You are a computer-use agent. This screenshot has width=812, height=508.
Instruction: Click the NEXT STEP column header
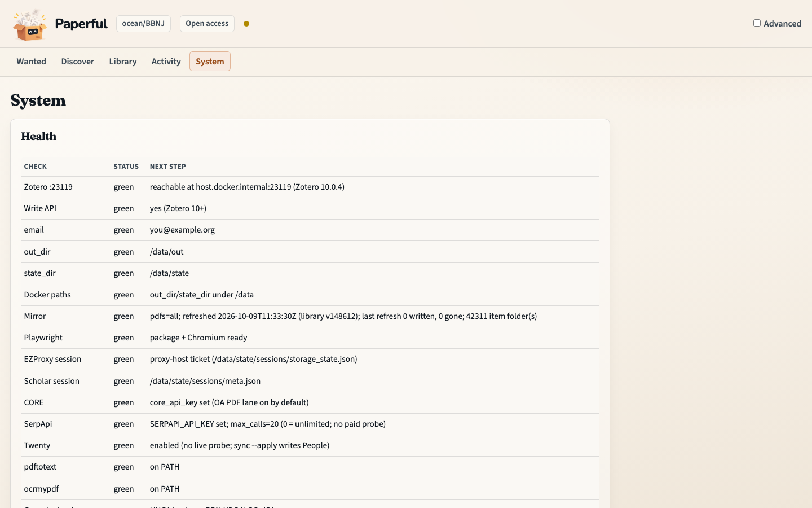[x=168, y=167]
